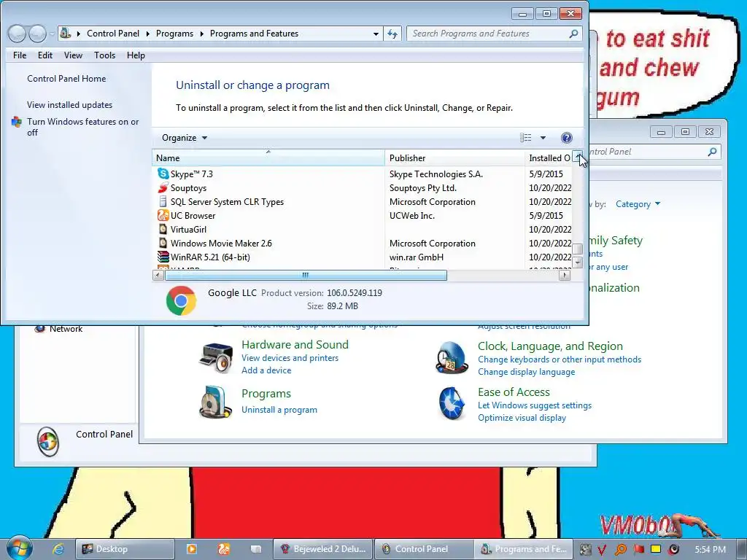The width and height of the screenshot is (747, 560).
Task: Open the View menu
Action: pyautogui.click(x=74, y=55)
